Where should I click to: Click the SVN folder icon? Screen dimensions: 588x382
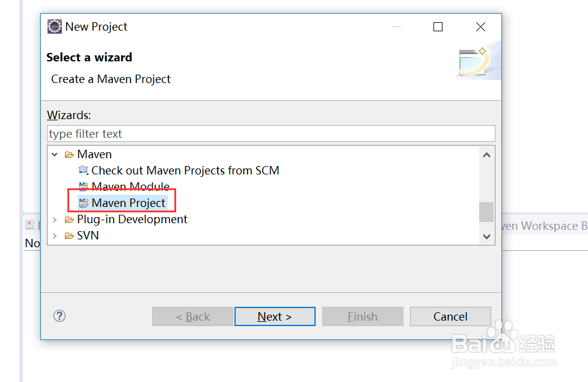pyautogui.click(x=69, y=236)
